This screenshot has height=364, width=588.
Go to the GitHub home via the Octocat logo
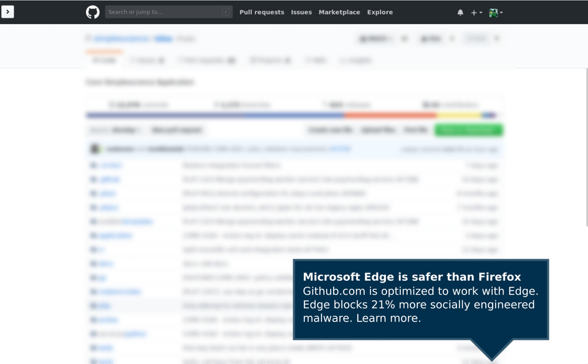(x=92, y=12)
